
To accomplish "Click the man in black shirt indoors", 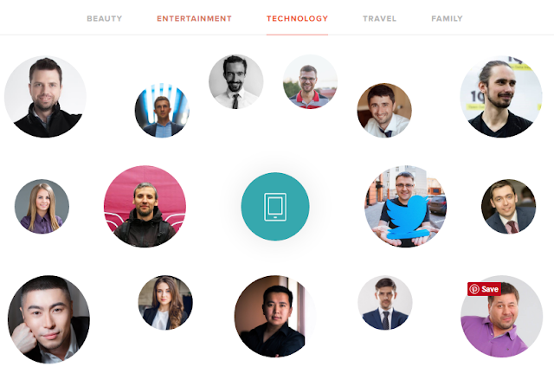I will 275,316.
